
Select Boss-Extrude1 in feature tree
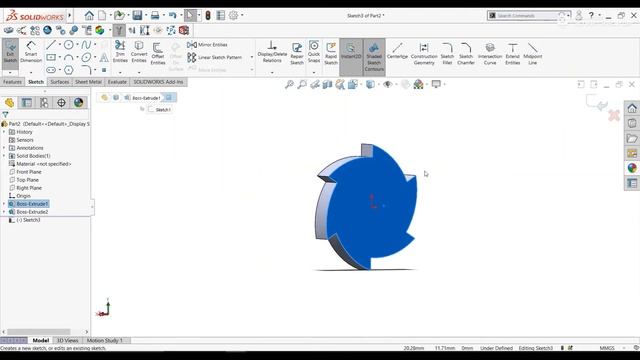(x=28, y=204)
